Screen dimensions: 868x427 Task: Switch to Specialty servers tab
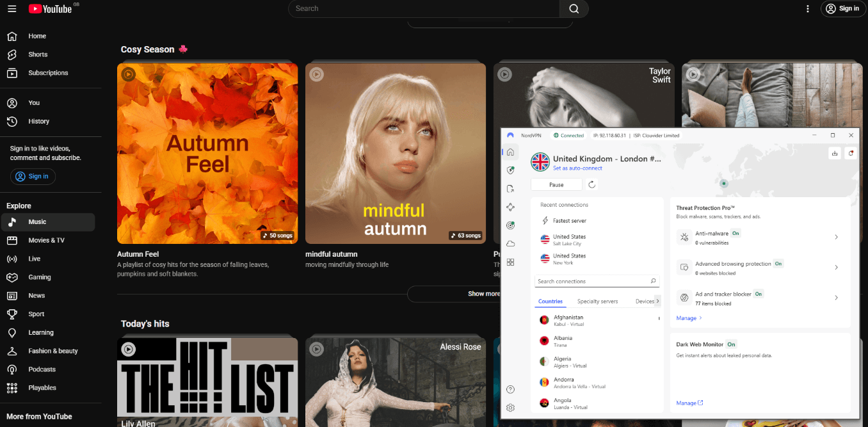click(x=597, y=302)
